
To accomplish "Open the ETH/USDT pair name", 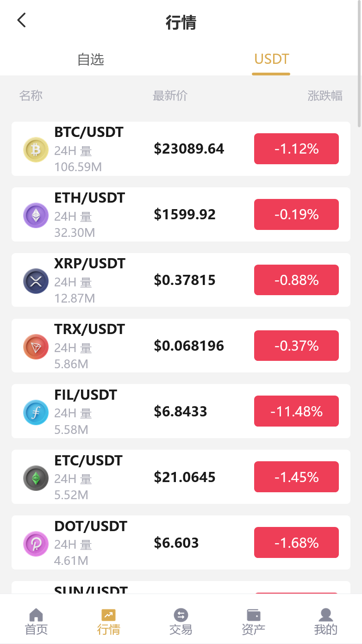I will click(x=89, y=198).
